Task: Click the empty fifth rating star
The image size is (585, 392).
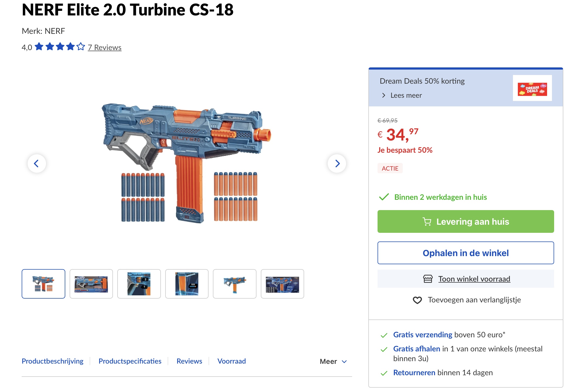Action: pos(80,47)
